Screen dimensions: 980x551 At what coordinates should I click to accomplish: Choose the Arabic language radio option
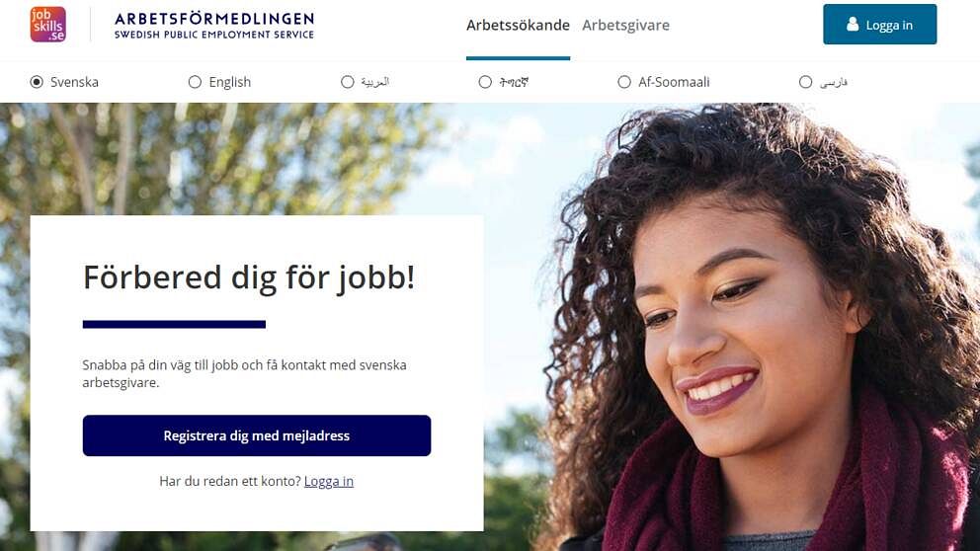tap(348, 82)
